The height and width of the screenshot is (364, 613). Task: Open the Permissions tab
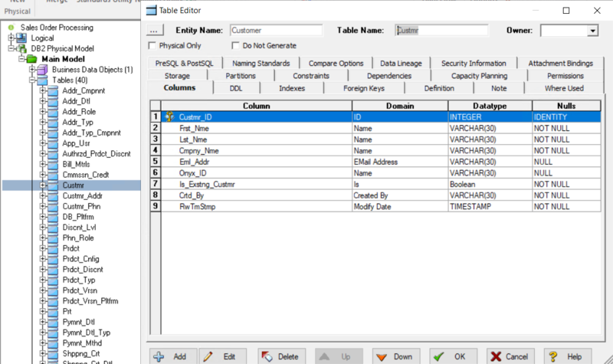click(x=565, y=76)
